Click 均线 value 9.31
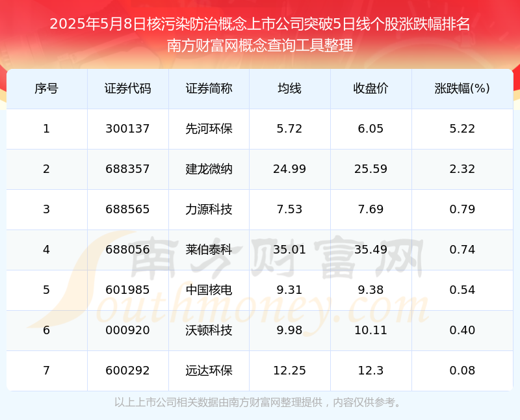 tap(289, 290)
